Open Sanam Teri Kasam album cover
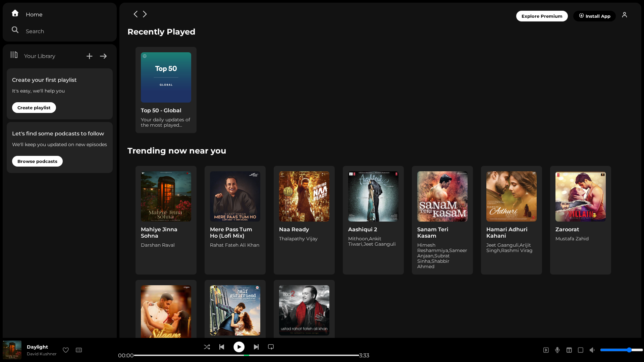Image resolution: width=644 pixels, height=362 pixels. point(442,196)
